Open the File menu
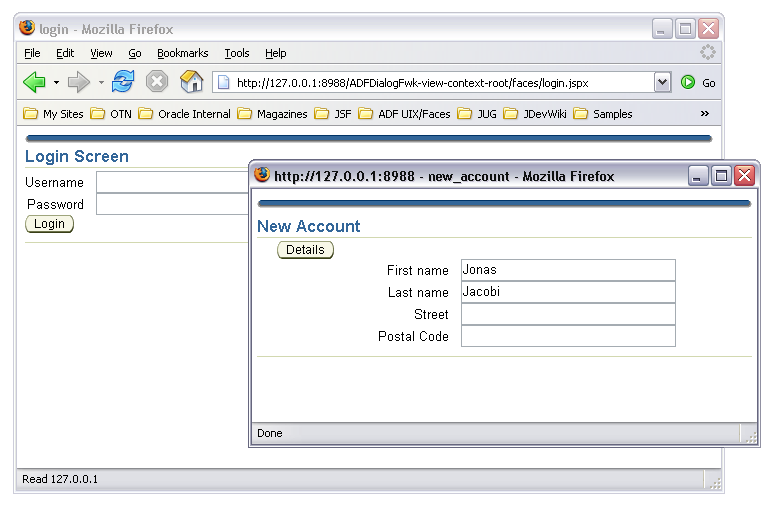Screen dimensions: 772x508 click(32, 53)
